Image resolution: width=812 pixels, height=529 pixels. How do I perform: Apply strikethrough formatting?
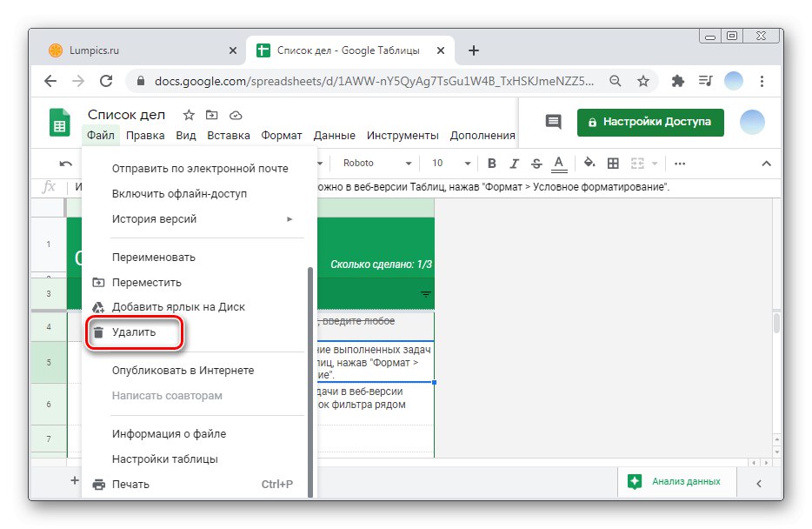[536, 164]
